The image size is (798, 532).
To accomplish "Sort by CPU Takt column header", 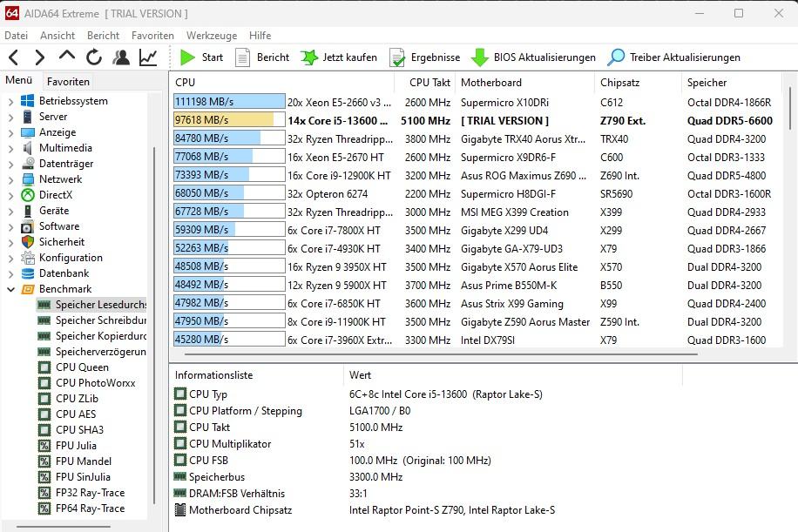I will [425, 83].
